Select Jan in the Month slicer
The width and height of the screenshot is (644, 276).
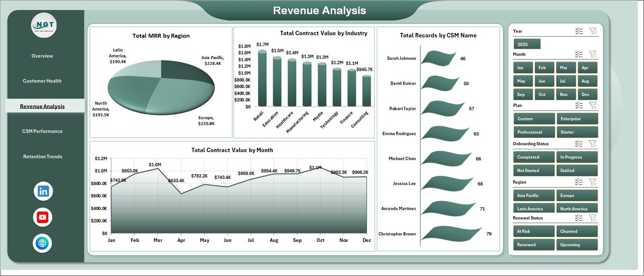523,68
